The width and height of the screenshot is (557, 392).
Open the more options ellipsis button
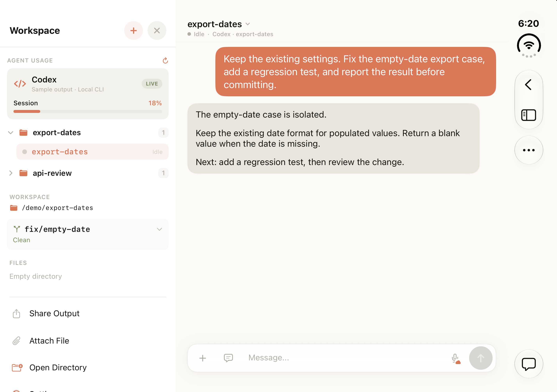point(529,150)
